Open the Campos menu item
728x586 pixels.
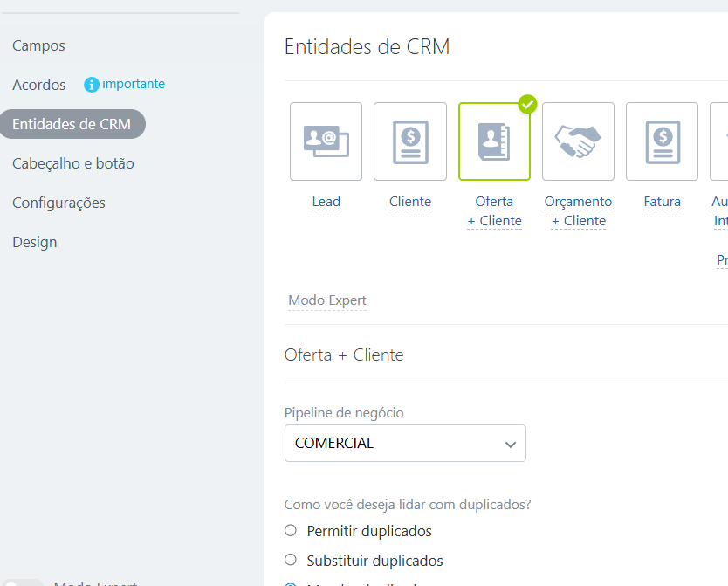point(38,45)
